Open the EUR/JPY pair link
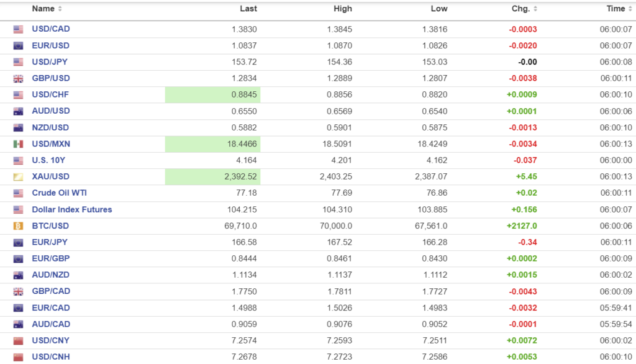Image resolution: width=636 pixels, height=364 pixels. click(x=50, y=242)
